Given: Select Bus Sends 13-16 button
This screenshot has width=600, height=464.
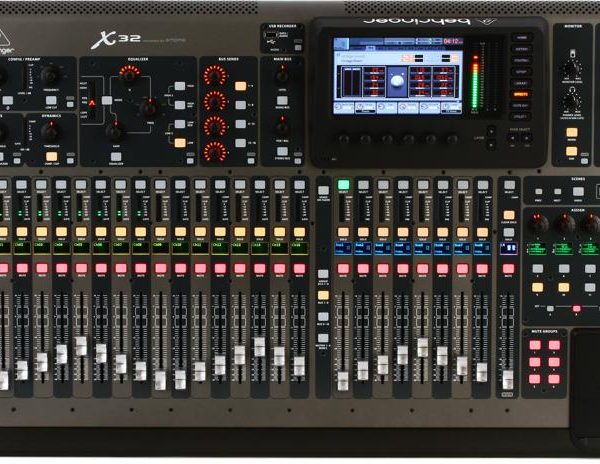Looking at the screenshot, I should pos(240,143).
